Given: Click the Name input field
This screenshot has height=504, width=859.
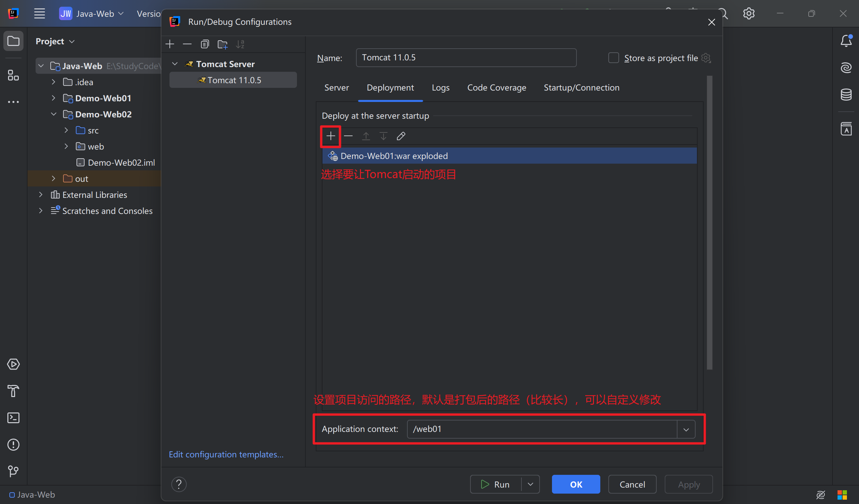Looking at the screenshot, I should click(x=466, y=58).
